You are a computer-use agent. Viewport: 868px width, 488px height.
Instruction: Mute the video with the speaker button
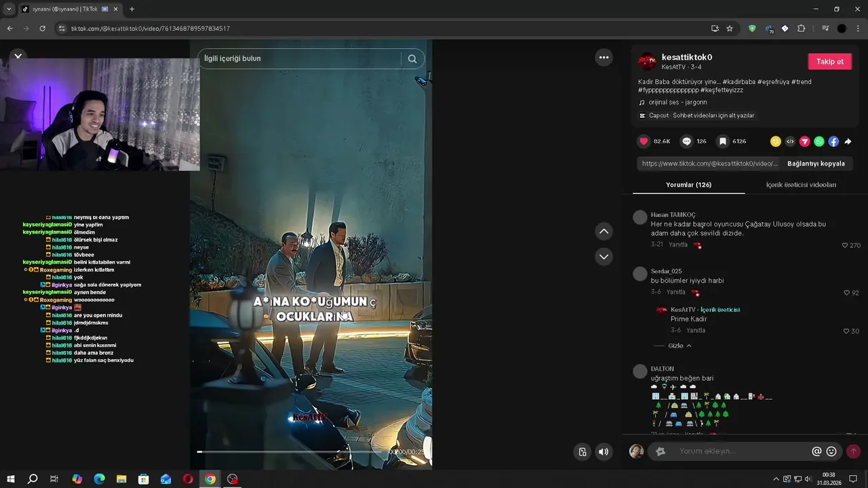click(604, 451)
